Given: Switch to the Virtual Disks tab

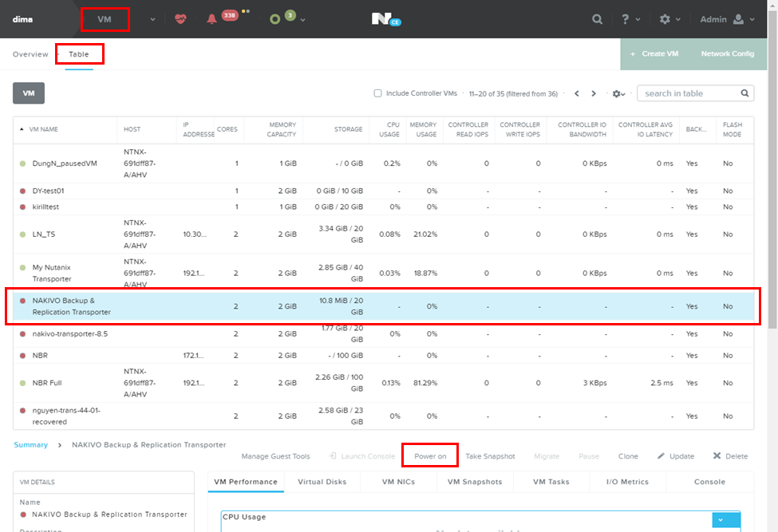Looking at the screenshot, I should pyautogui.click(x=322, y=482).
